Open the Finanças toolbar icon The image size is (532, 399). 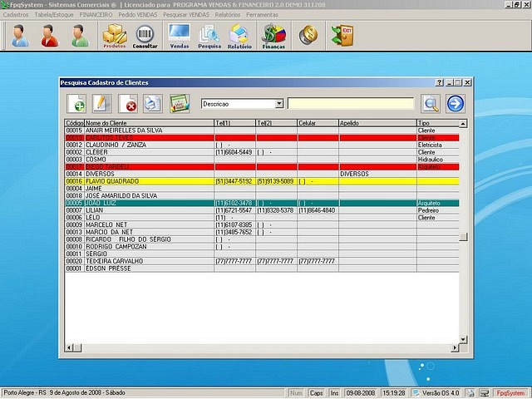click(x=273, y=36)
